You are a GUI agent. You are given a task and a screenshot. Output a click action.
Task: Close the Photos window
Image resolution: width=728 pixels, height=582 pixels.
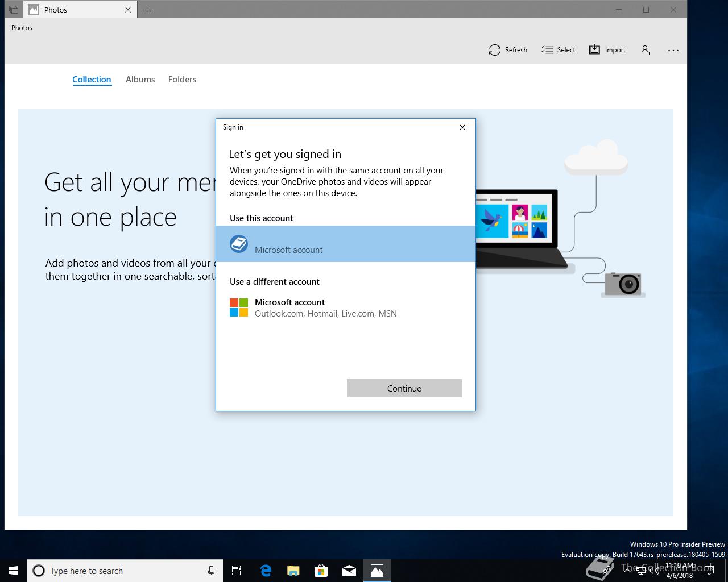coord(673,10)
